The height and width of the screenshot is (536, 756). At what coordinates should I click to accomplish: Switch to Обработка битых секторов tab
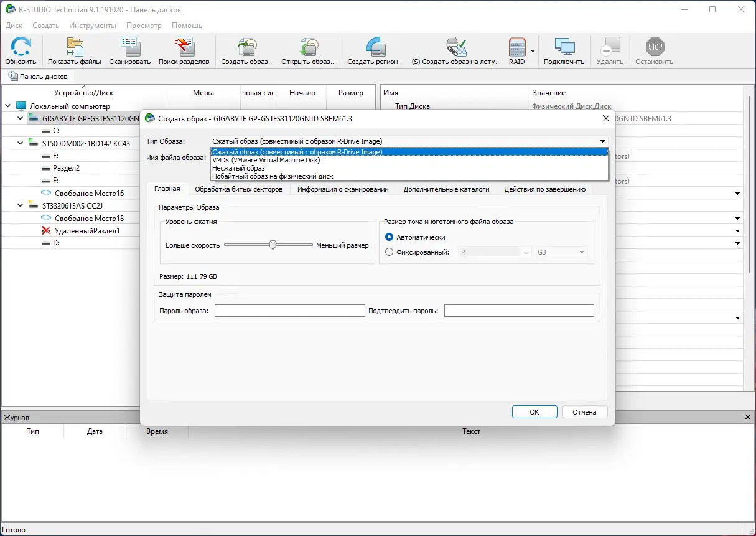(x=238, y=189)
